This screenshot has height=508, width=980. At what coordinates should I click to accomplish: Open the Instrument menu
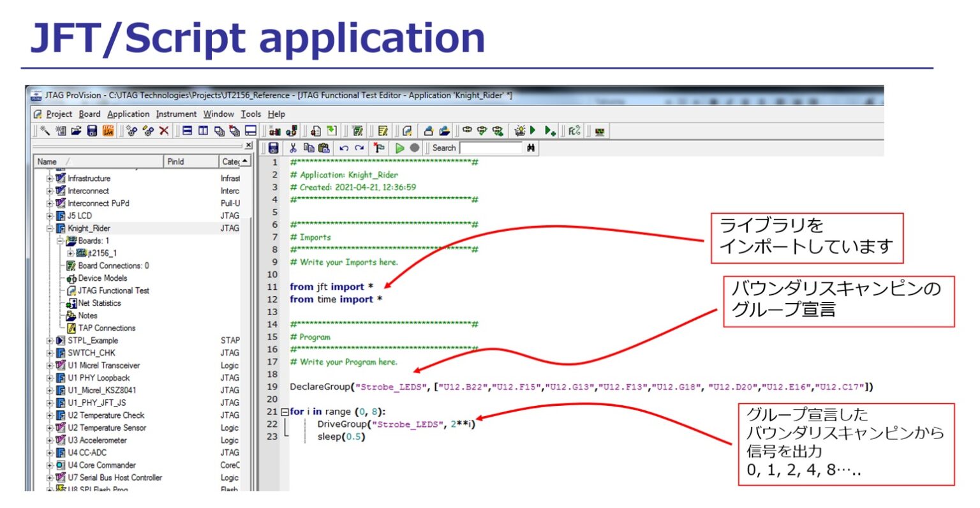pos(176,114)
